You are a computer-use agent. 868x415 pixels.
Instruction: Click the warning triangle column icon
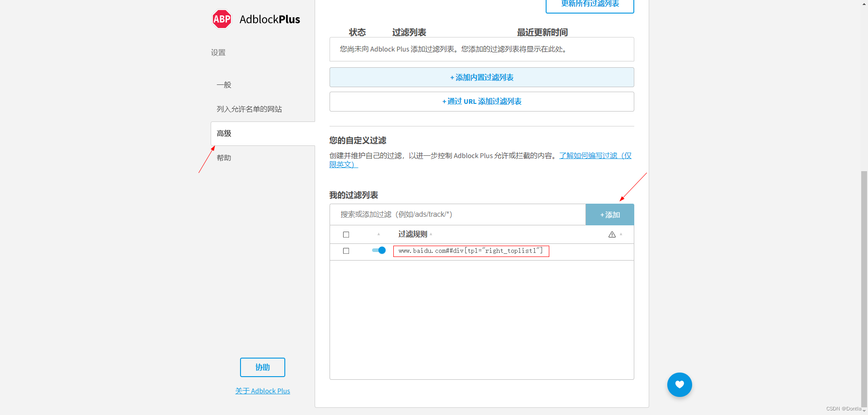pyautogui.click(x=612, y=234)
